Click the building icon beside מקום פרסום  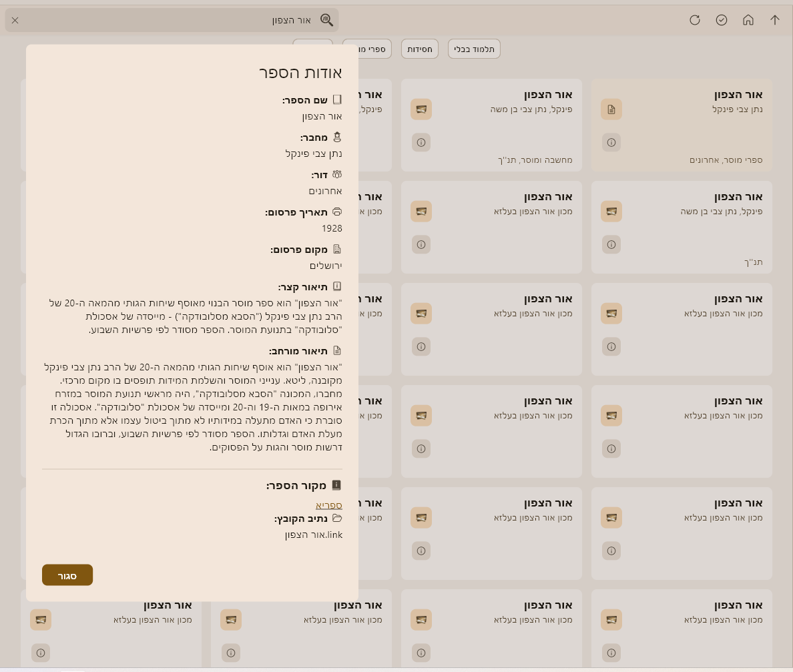point(337,250)
